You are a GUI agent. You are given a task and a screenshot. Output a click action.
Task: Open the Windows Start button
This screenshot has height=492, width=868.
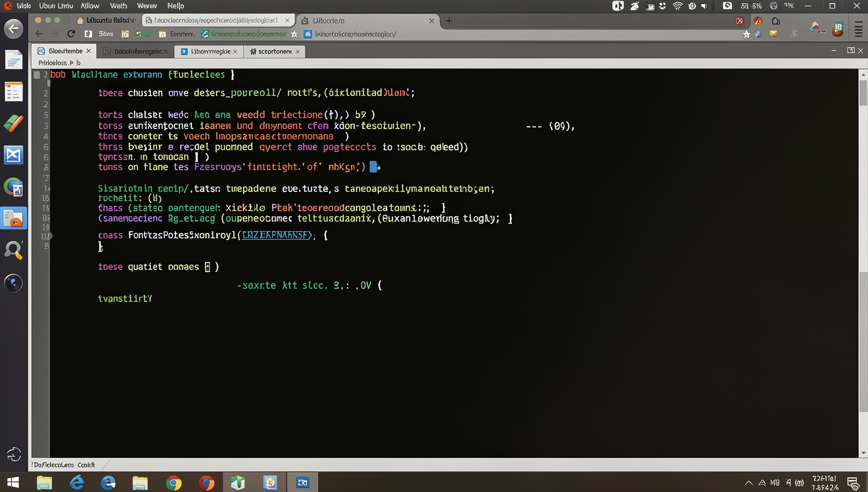[x=13, y=482]
